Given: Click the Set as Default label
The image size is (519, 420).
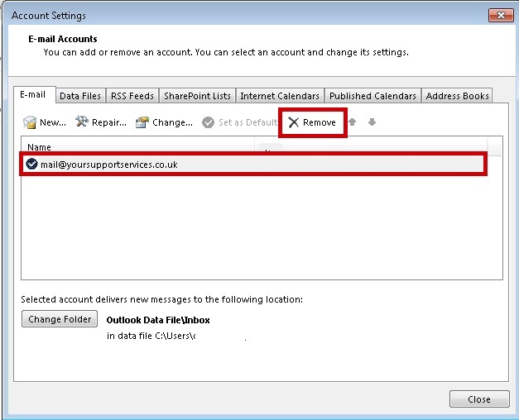Looking at the screenshot, I should tap(248, 122).
